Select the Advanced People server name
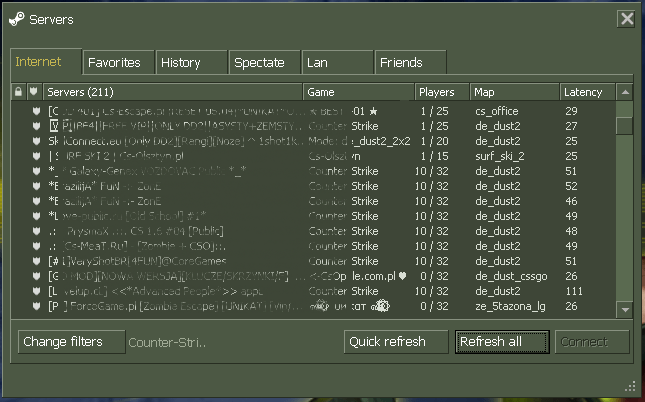Screen dimensions: 645x402 (x=155, y=291)
